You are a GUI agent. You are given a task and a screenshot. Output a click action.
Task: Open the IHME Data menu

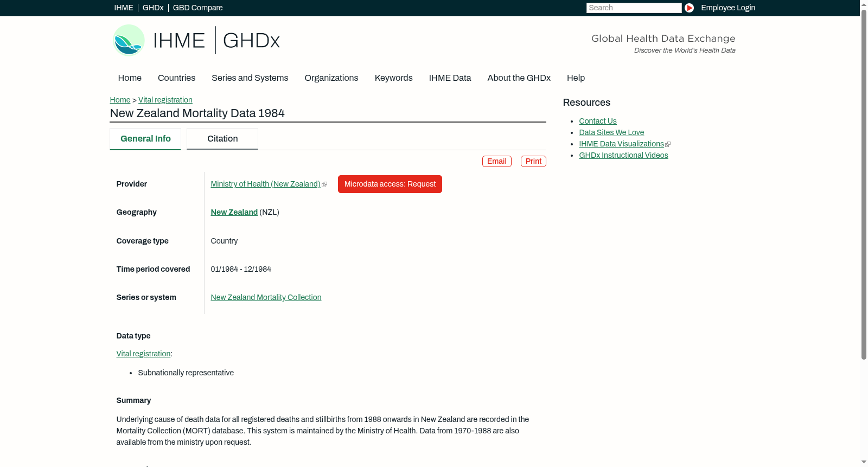tap(450, 78)
